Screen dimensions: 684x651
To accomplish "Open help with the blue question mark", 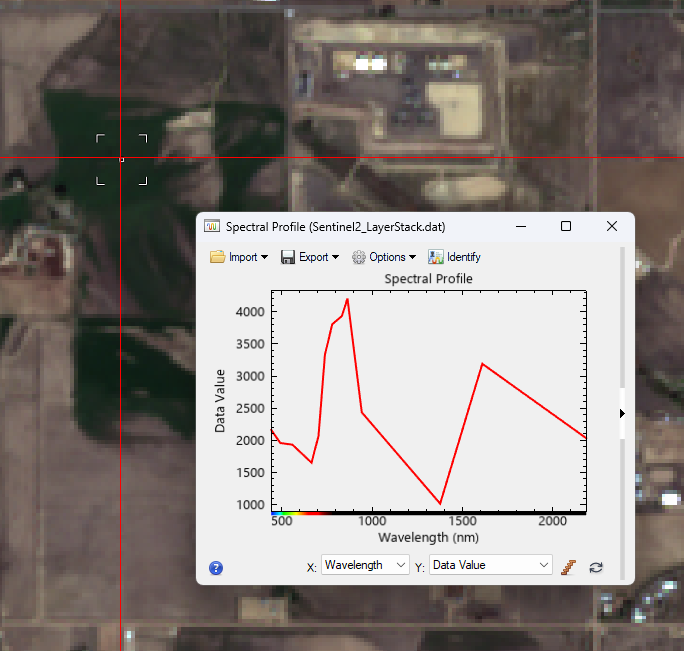I will [216, 568].
